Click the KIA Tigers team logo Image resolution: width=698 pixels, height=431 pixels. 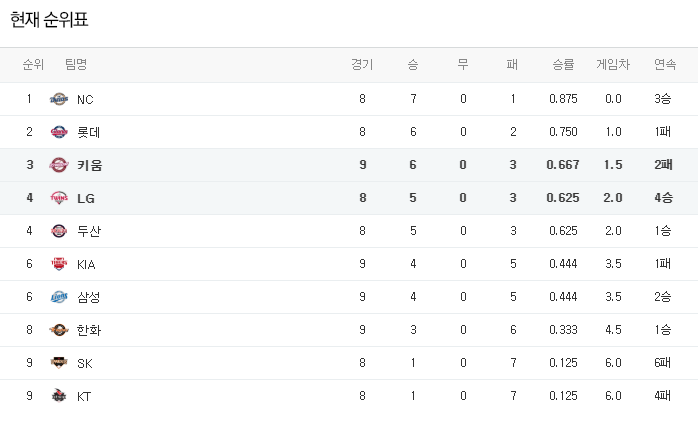click(59, 264)
